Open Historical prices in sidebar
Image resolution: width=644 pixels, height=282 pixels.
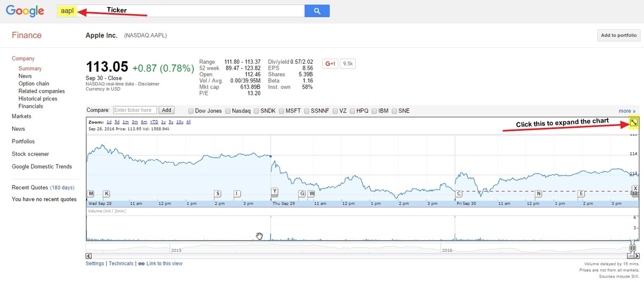pyautogui.click(x=38, y=99)
